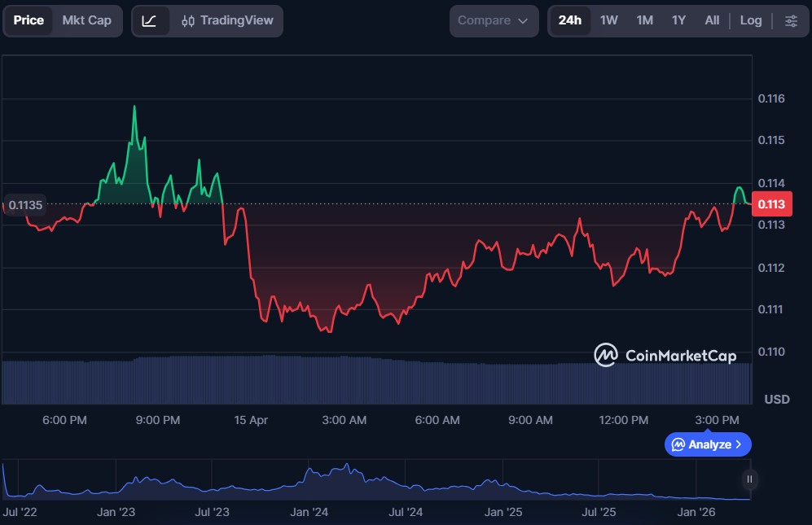812x525 pixels.
Task: Click the peak of the green price line
Action: click(x=134, y=107)
